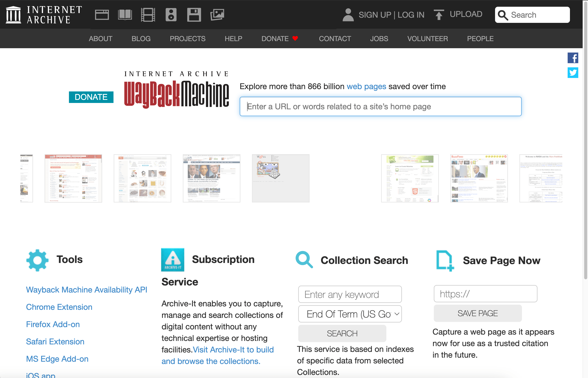The height and width of the screenshot is (378, 588).
Task: Share page via Facebook icon
Action: [573, 58]
